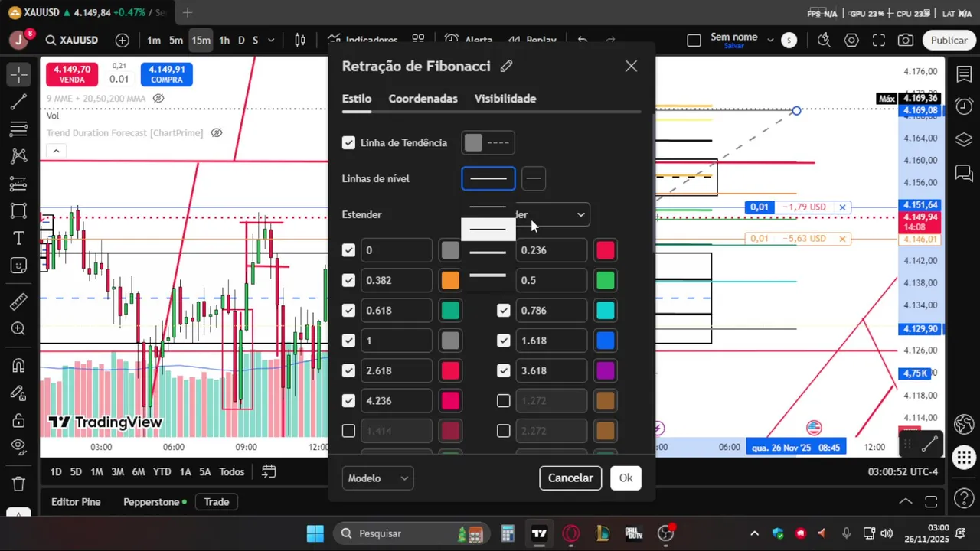Viewport: 980px width, 551px height.
Task: Toggle visibility of the 9 MME indicator
Action: pos(158,99)
